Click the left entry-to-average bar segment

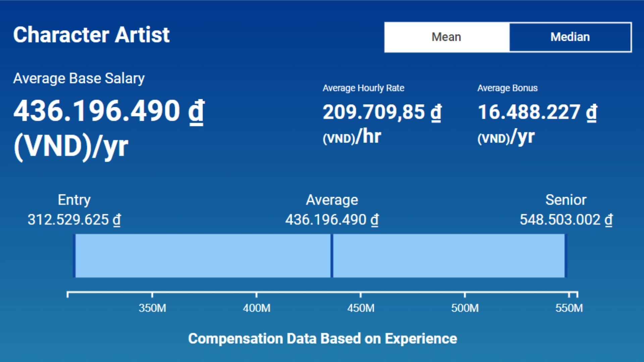[x=203, y=256]
